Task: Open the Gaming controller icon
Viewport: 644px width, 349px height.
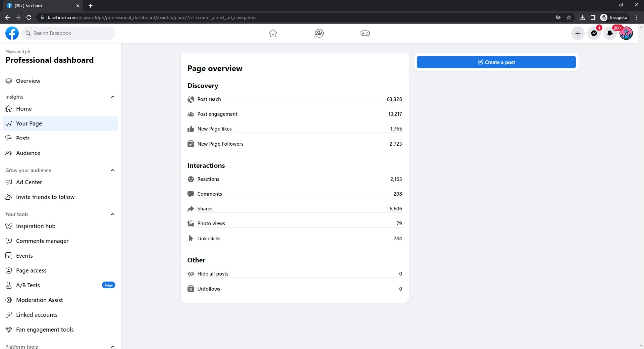Action: tap(365, 33)
